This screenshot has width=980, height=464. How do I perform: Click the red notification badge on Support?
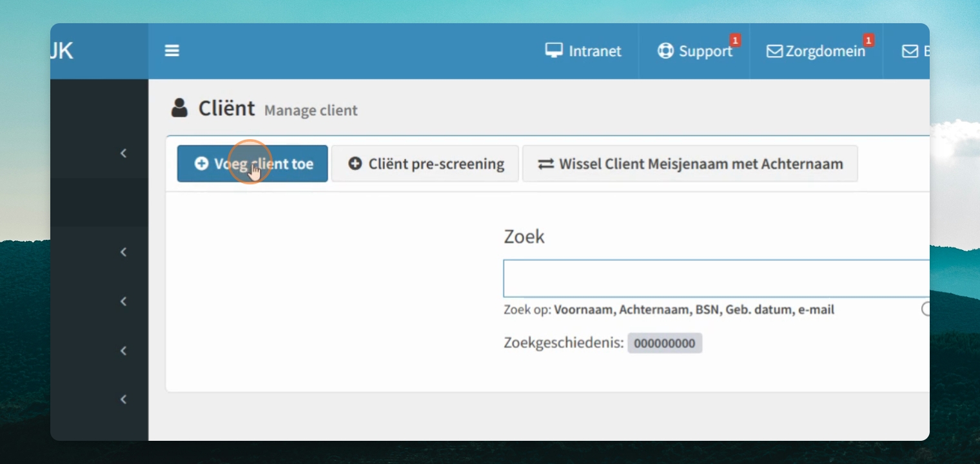tap(735, 40)
